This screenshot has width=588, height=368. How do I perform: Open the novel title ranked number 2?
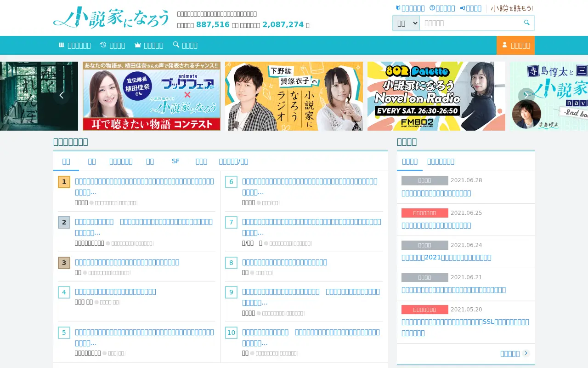pos(144,227)
